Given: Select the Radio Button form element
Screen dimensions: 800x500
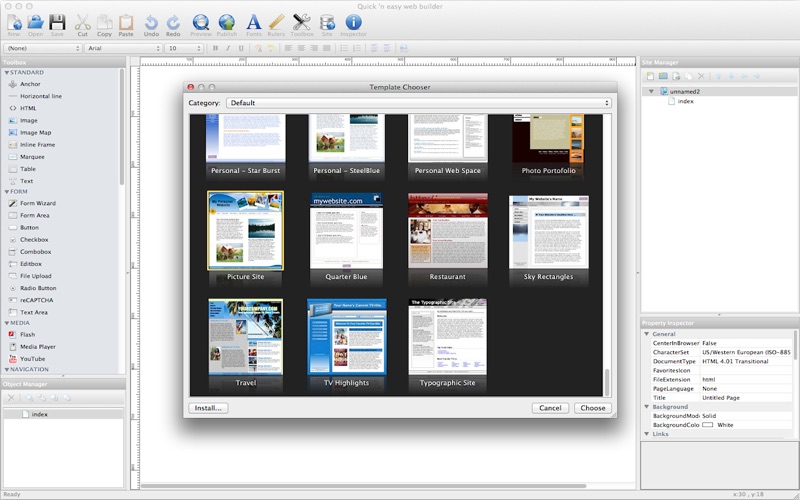Looking at the screenshot, I should [x=37, y=288].
